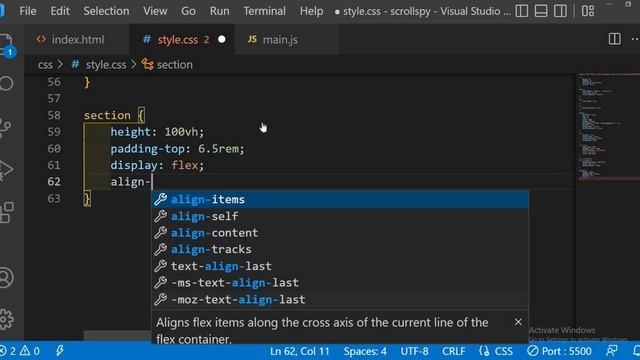Open the Edit menu
Screen dimensions: 640x360
[60, 11]
